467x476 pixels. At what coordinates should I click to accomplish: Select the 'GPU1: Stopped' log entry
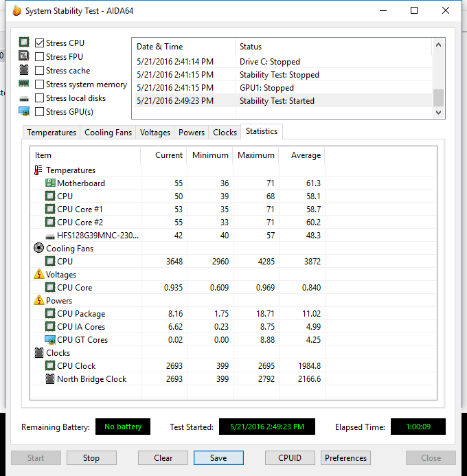coord(282,88)
